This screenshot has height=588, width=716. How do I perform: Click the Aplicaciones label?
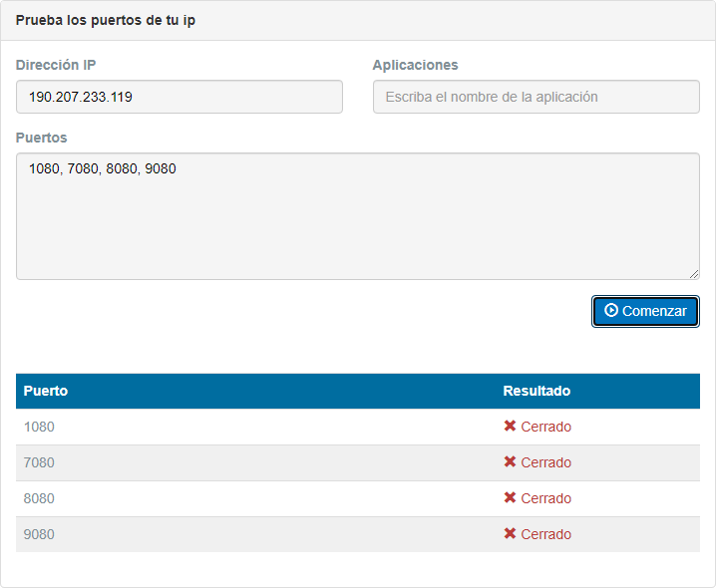415,65
